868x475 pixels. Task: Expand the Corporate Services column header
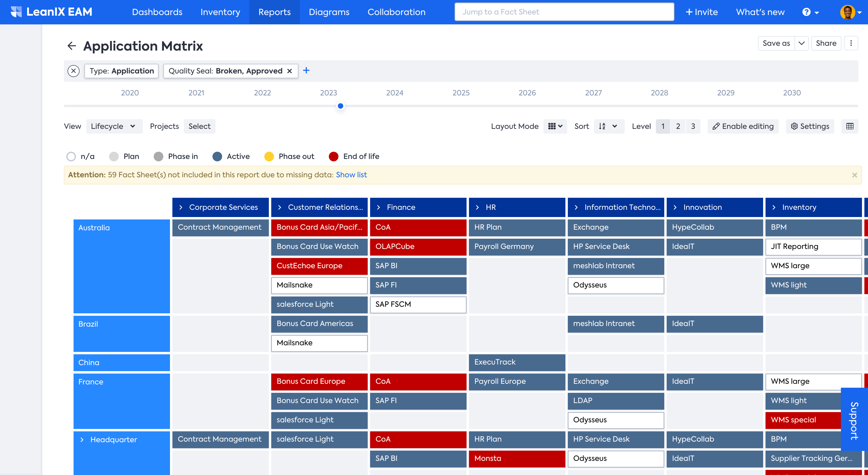[x=181, y=207]
